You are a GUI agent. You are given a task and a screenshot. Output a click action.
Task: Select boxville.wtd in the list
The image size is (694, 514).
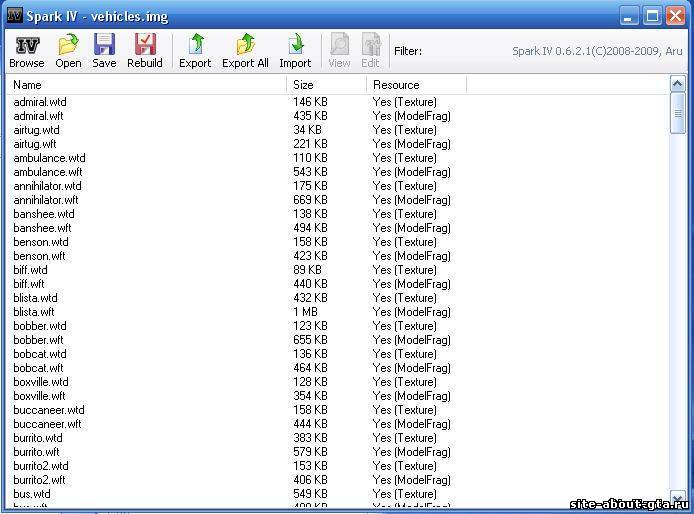[x=41, y=382]
